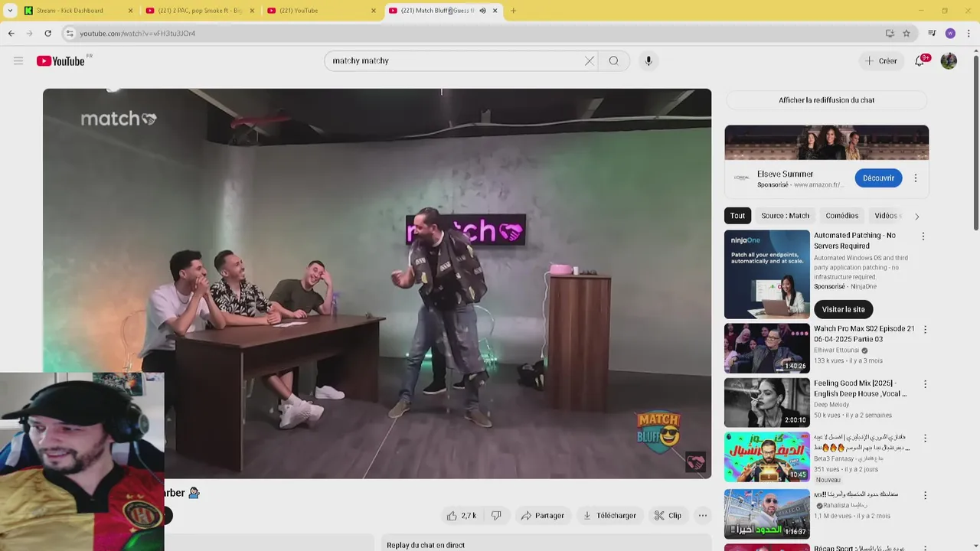
Task: Open options for Rahalista video
Action: 925,495
